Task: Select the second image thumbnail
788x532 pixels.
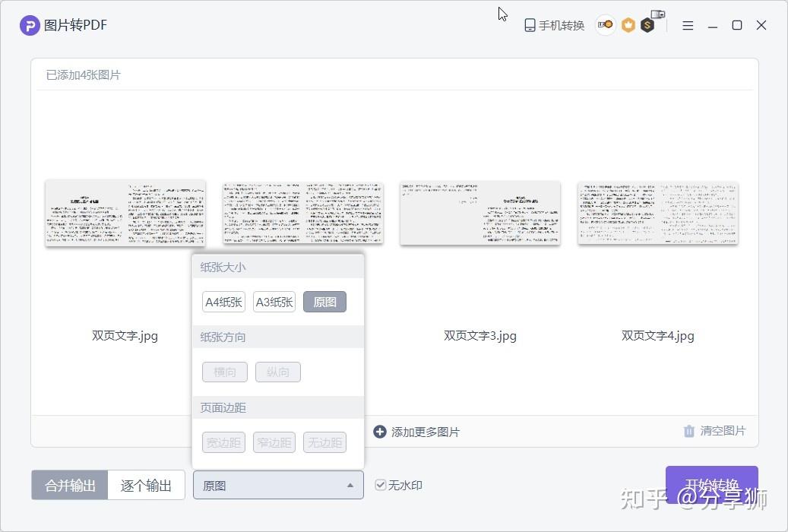Action: (303, 214)
